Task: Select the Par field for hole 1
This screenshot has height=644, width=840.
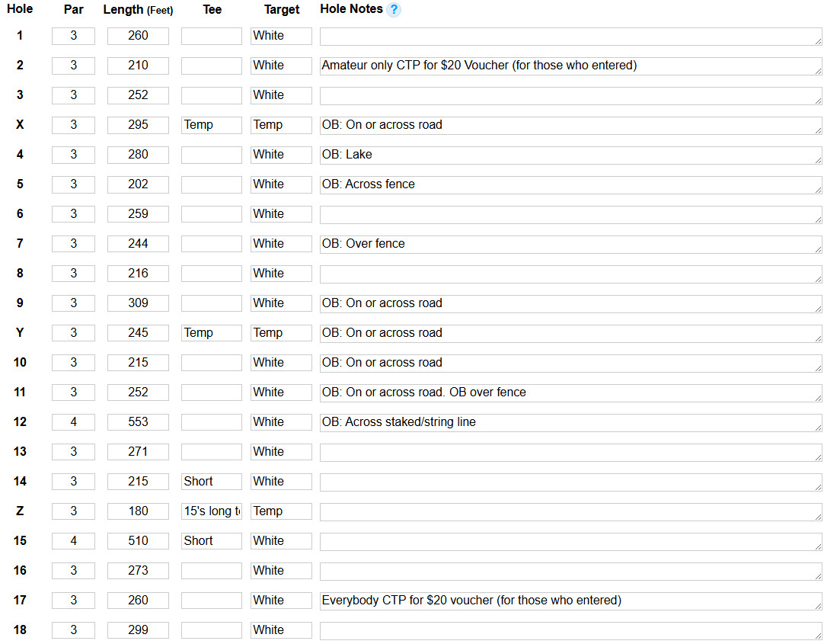Action: pos(73,36)
